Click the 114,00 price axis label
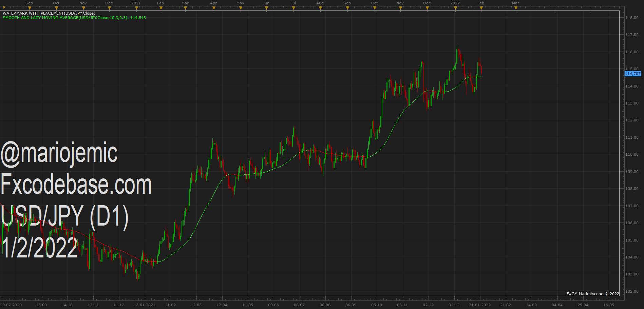This screenshot has width=644, height=309. coord(632,86)
